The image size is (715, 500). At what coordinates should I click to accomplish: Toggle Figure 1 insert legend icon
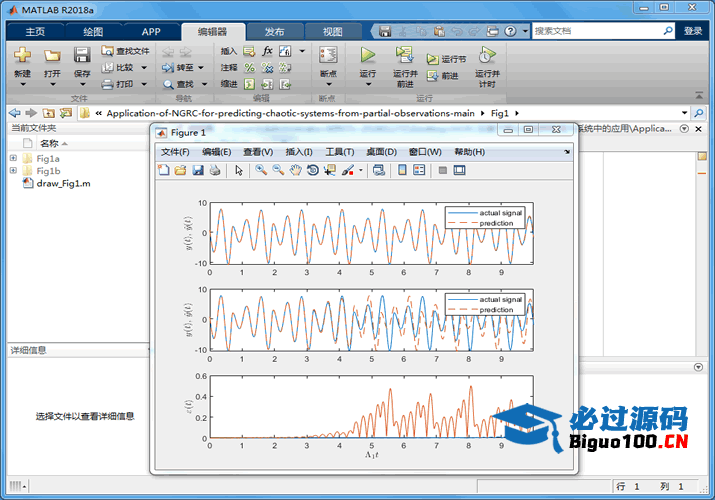point(419,170)
